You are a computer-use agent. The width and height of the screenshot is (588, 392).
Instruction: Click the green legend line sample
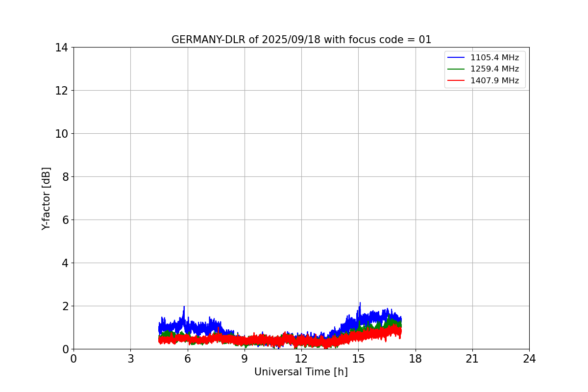456,69
